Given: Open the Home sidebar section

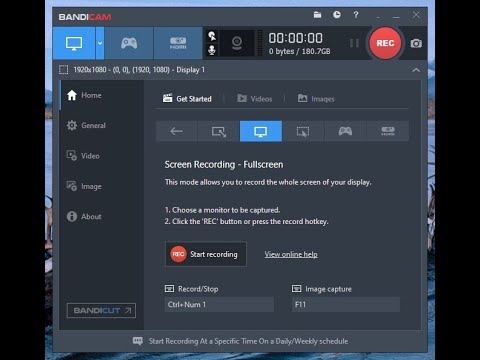Looking at the screenshot, I should [x=102, y=95].
